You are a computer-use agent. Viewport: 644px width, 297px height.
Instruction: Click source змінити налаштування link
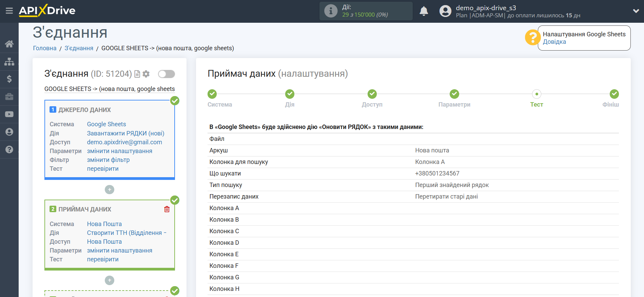pos(119,151)
